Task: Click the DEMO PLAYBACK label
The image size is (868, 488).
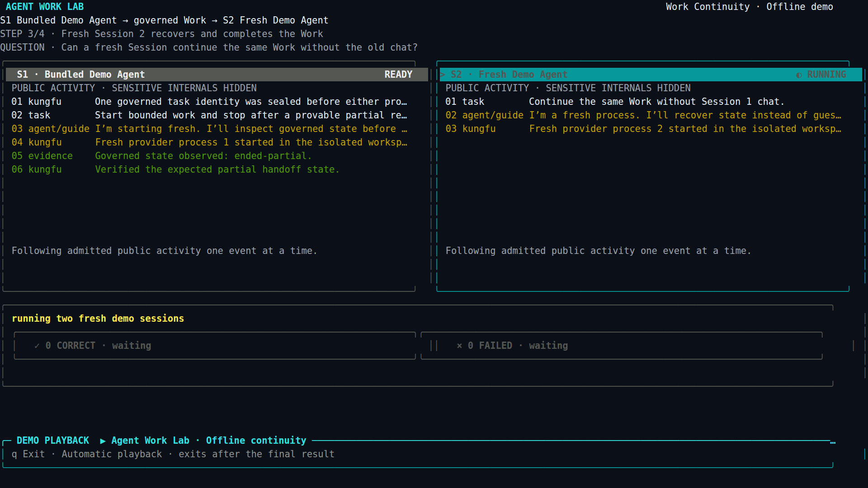Action: [53, 441]
